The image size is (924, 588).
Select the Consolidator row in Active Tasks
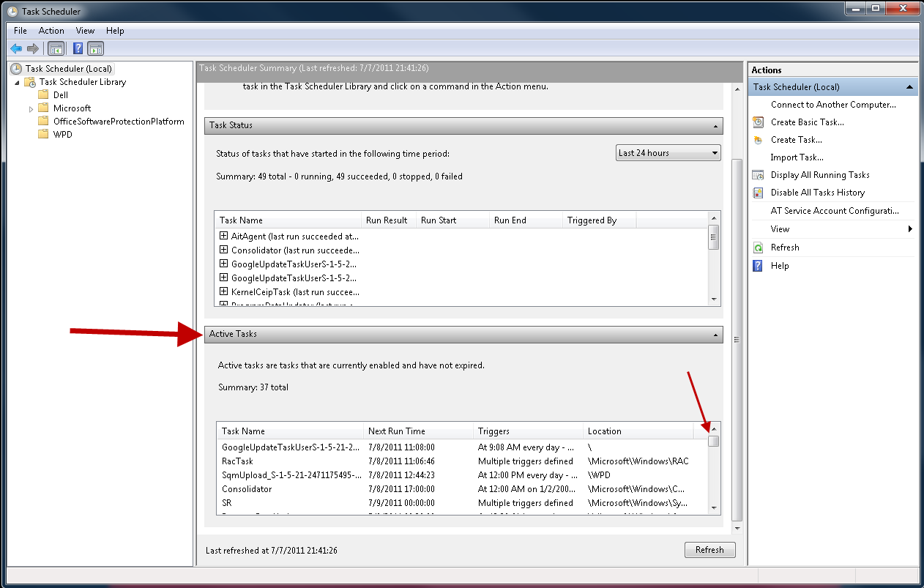[462, 489]
